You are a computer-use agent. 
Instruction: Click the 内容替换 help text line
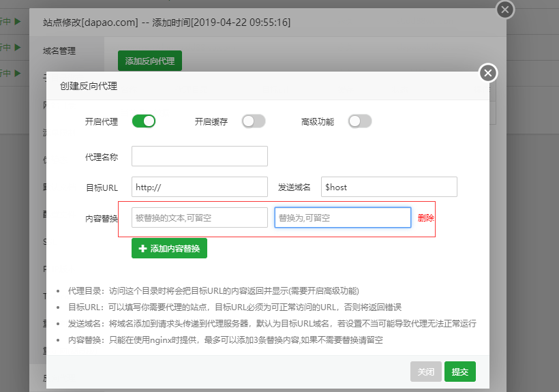pos(226,340)
